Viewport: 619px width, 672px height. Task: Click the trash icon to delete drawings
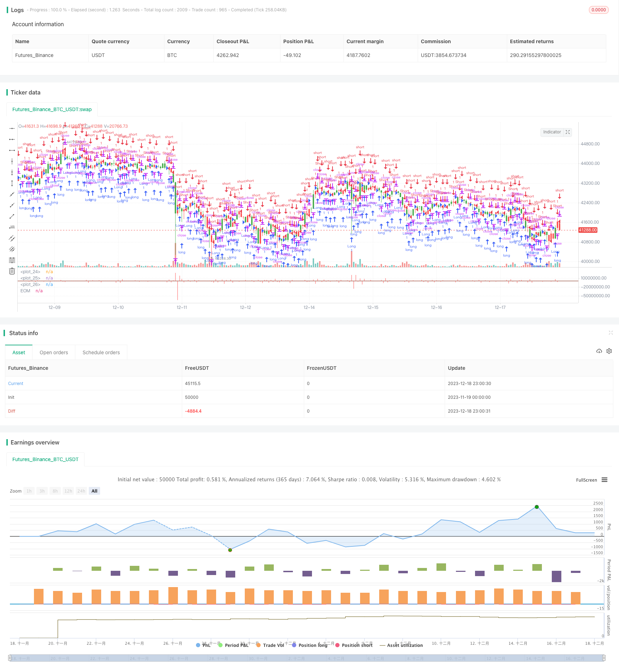click(12, 271)
